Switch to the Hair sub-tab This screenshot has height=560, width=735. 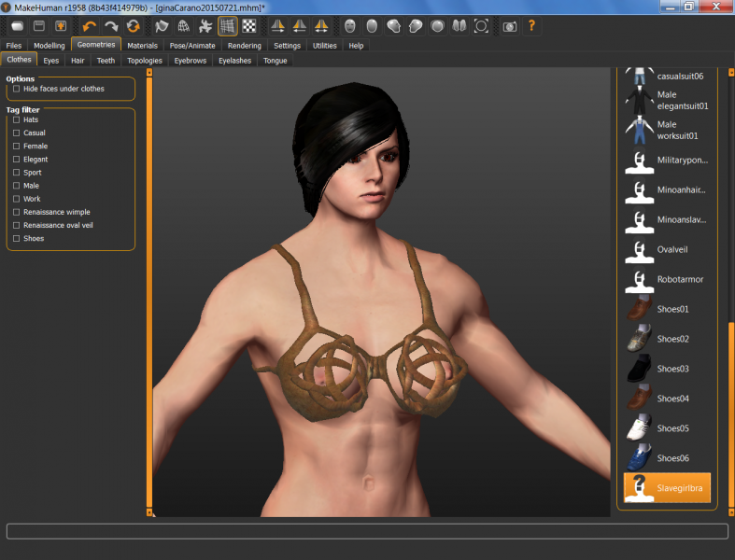coord(78,61)
